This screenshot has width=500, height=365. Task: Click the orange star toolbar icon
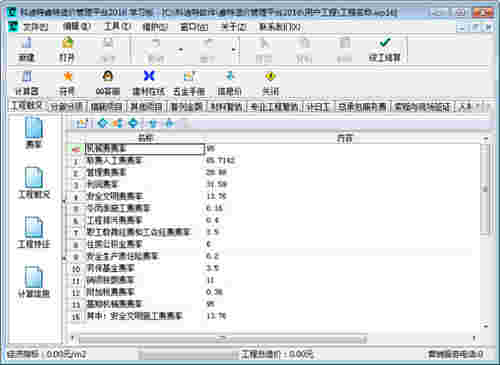[67, 83]
